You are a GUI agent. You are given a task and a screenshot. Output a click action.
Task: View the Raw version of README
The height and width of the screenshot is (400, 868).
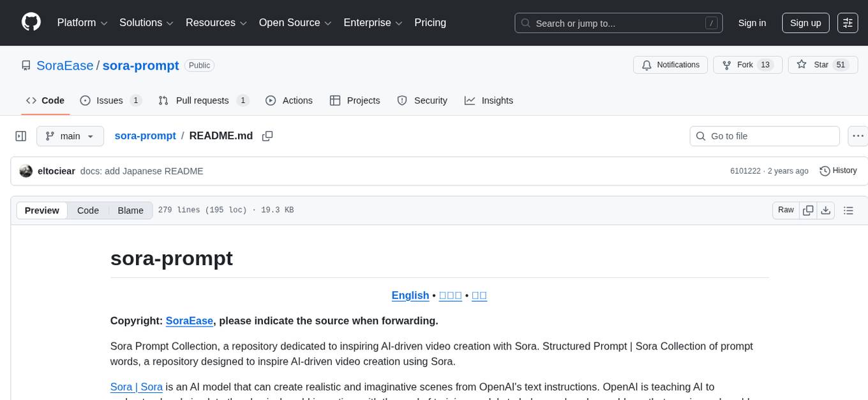click(x=786, y=210)
